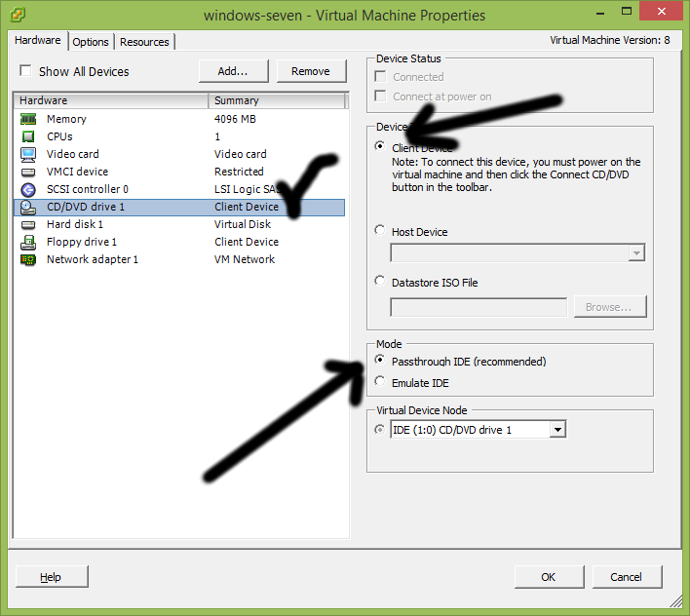Click the VM Network summary value
Image resolution: width=690 pixels, height=616 pixels.
(245, 259)
